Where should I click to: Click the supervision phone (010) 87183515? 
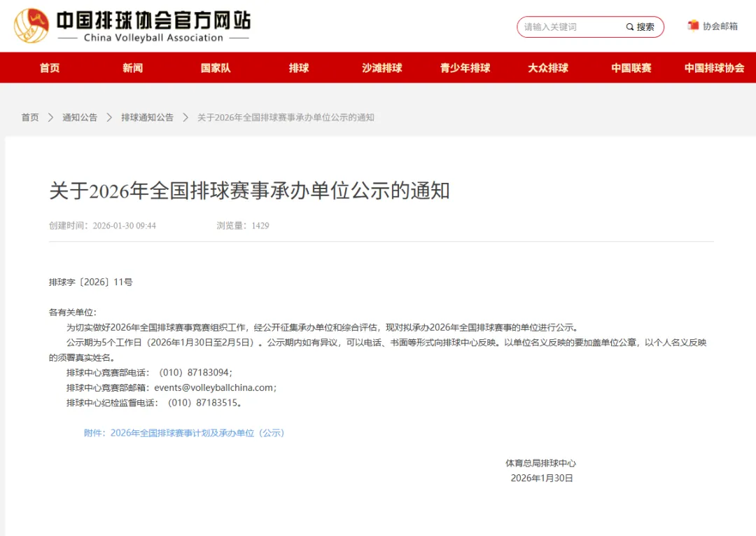(x=203, y=402)
